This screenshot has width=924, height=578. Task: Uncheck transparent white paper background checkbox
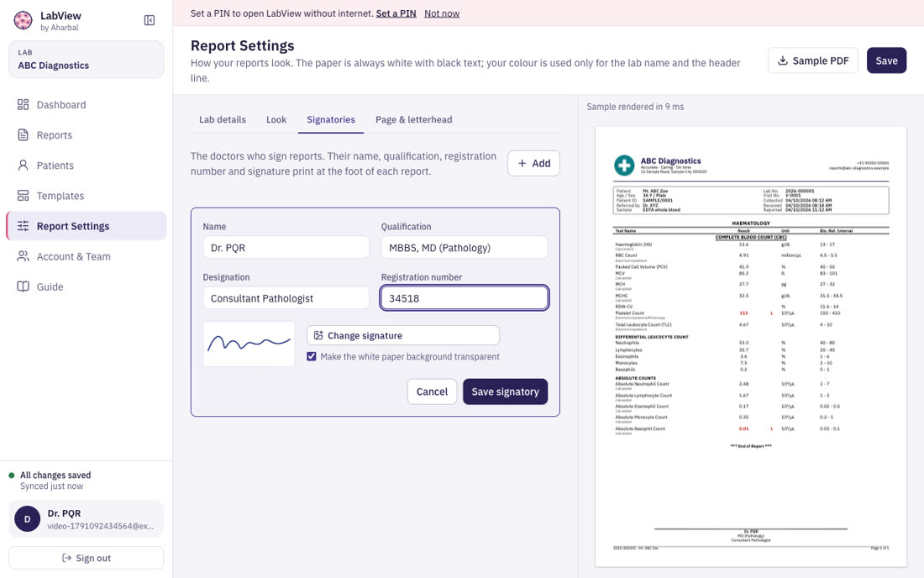pyautogui.click(x=311, y=356)
